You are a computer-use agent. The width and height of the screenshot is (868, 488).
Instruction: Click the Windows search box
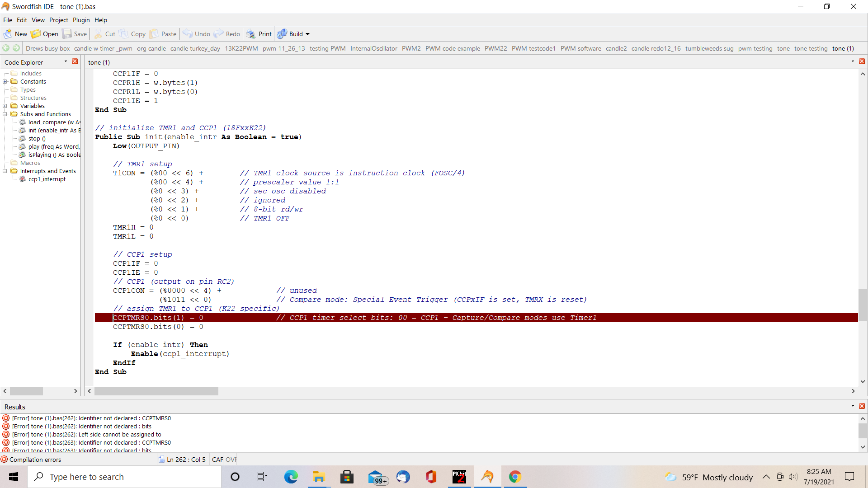coord(124,477)
